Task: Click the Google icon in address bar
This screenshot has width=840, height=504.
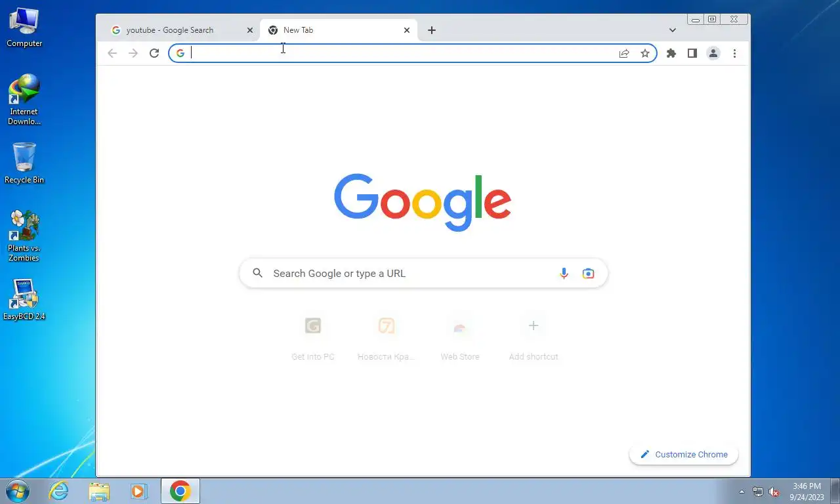Action: pyautogui.click(x=180, y=53)
